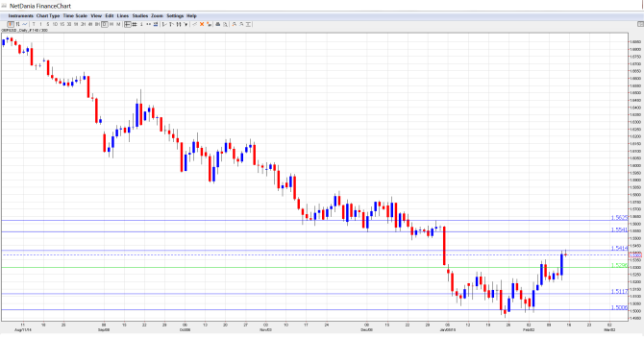Open the Instruments menu
Viewport: 644px width, 362px height.
(x=20, y=15)
